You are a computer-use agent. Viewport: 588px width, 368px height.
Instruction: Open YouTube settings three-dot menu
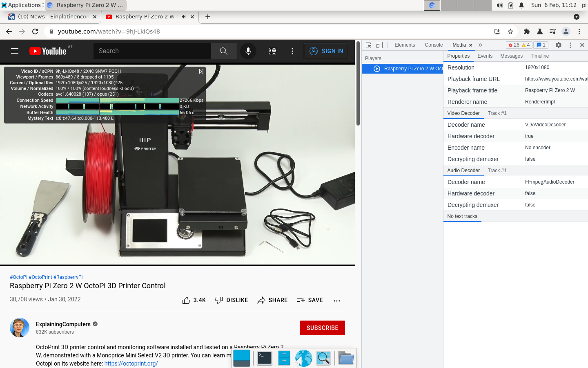(x=292, y=51)
